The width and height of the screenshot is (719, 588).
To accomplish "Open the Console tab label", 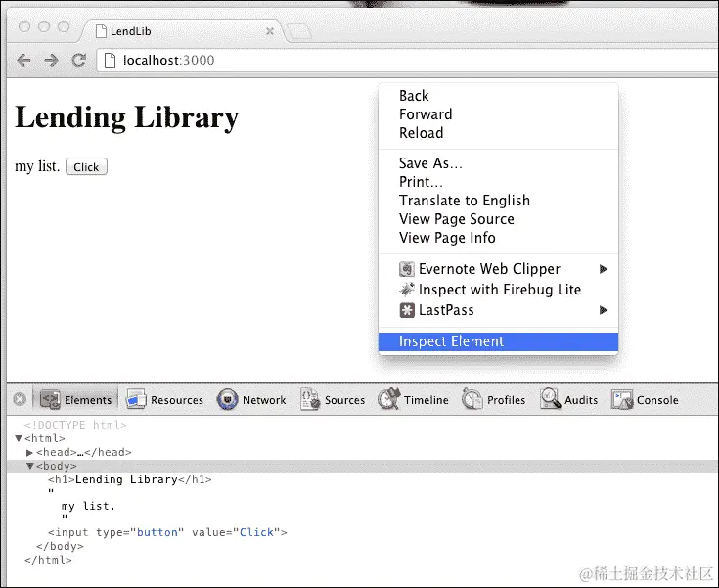I will tap(657, 400).
